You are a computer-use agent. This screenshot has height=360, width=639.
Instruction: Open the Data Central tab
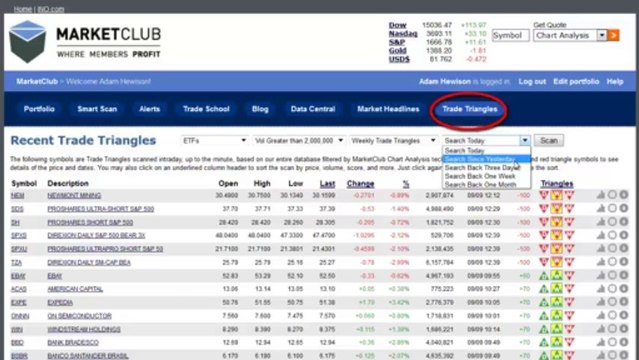[313, 109]
